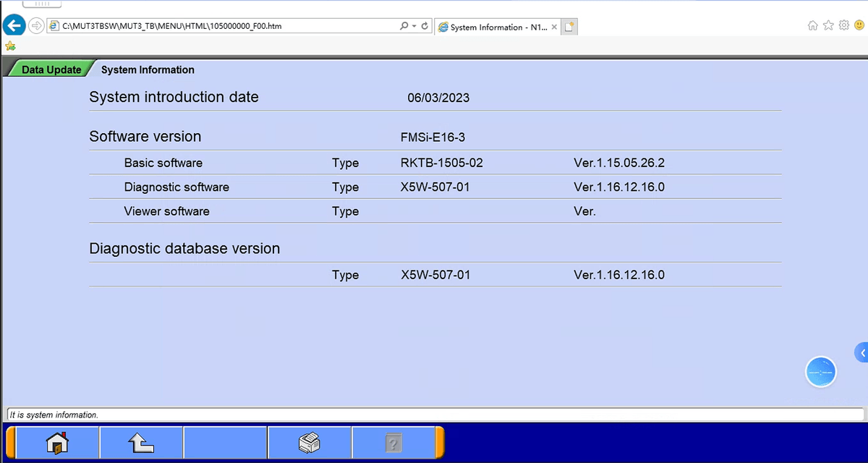Image resolution: width=868 pixels, height=463 pixels.
Task: Open browser settings gear icon
Action: (843, 25)
